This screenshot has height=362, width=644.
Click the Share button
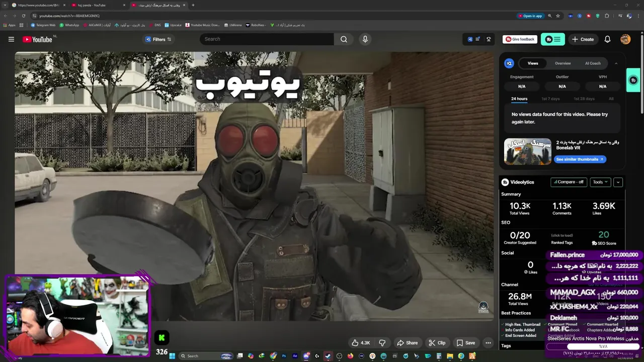click(407, 343)
